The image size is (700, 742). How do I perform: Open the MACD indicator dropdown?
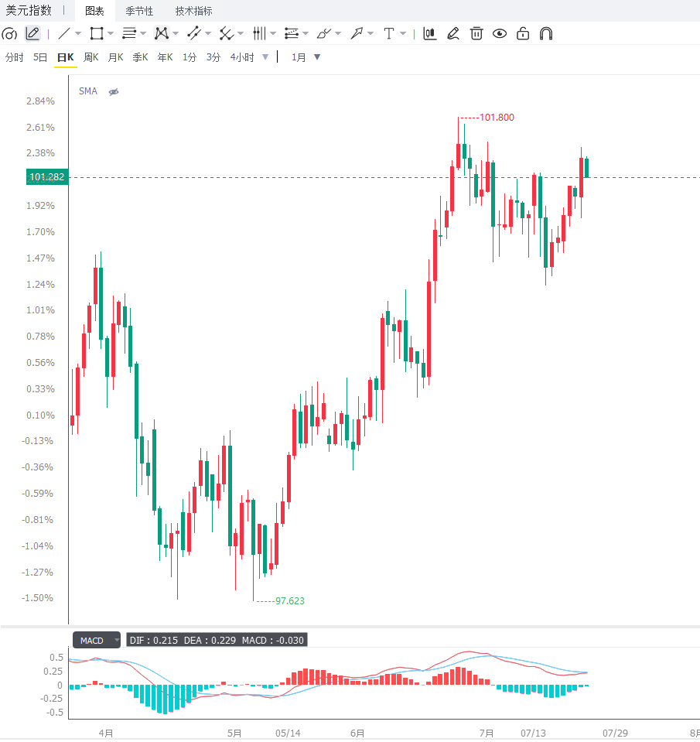(97, 641)
